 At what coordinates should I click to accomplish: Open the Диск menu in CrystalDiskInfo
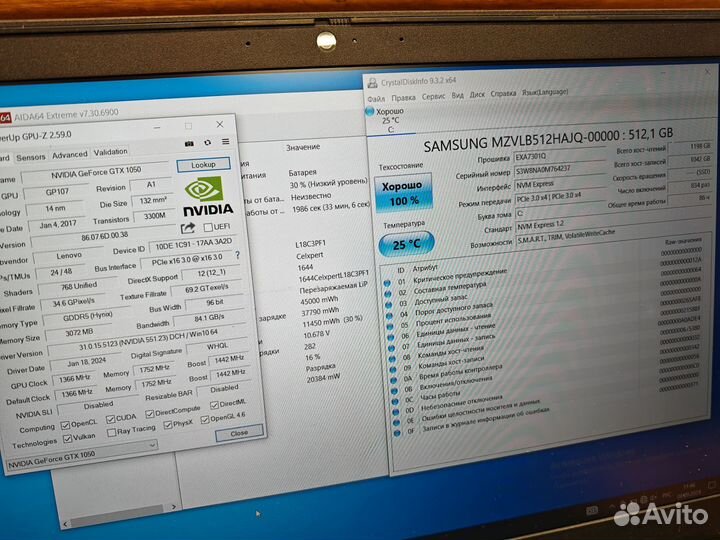477,94
